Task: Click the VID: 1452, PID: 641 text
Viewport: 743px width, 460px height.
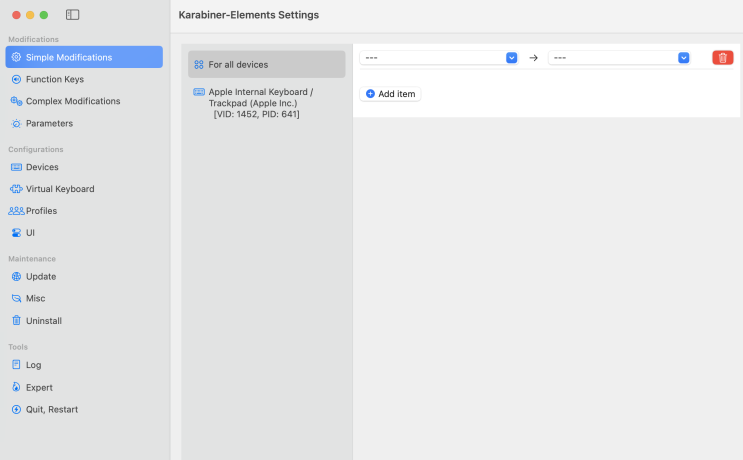Action: 256,114
